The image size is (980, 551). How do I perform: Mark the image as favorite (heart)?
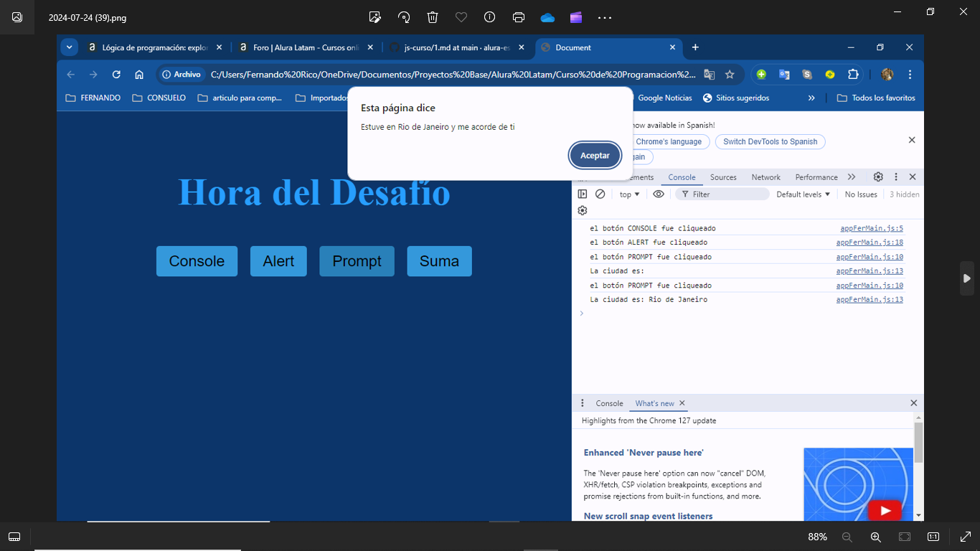[461, 17]
